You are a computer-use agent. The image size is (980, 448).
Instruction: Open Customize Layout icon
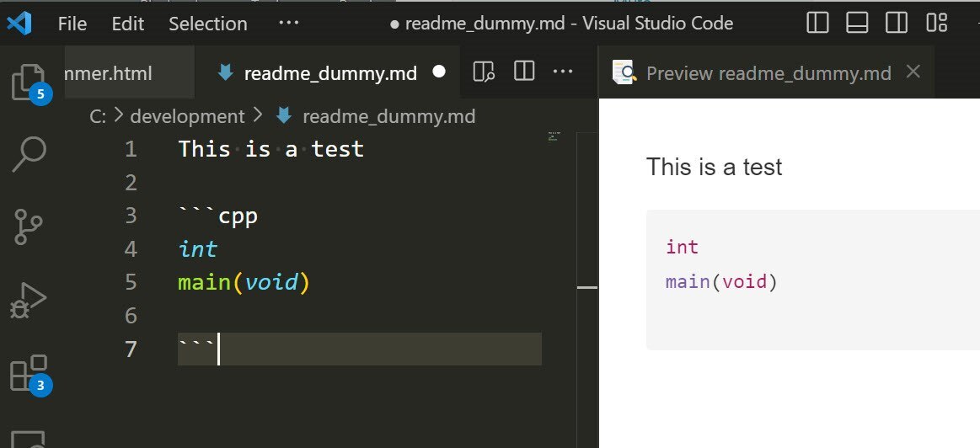pyautogui.click(x=936, y=23)
